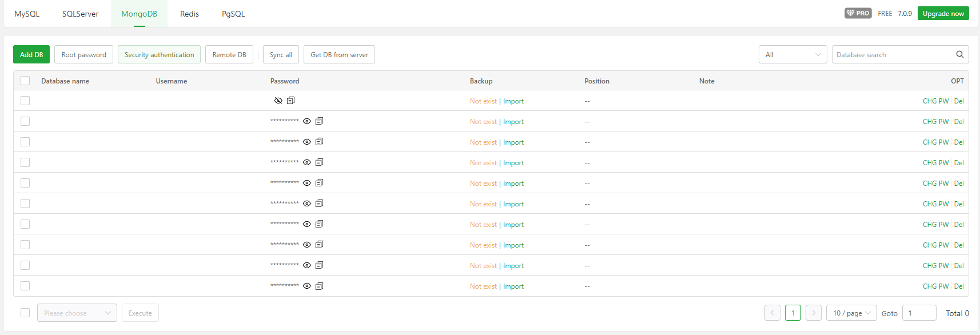
Task: Copy the password in the last row
Action: (x=320, y=286)
